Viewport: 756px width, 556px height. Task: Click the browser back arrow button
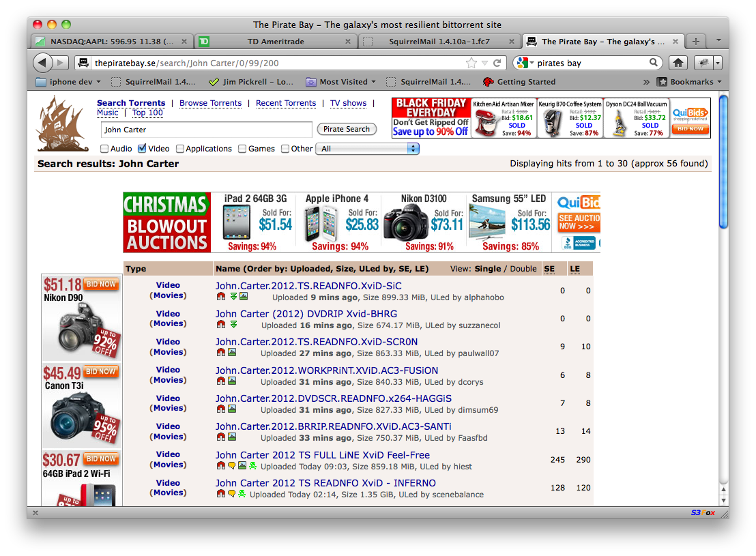coord(42,63)
